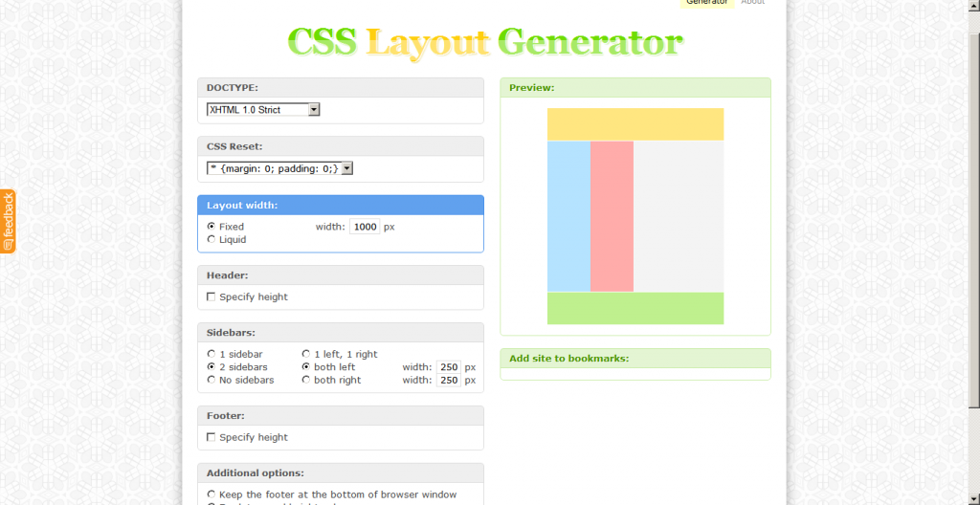The height and width of the screenshot is (505, 980).
Task: Select the Liquid layout width option
Action: (x=212, y=240)
